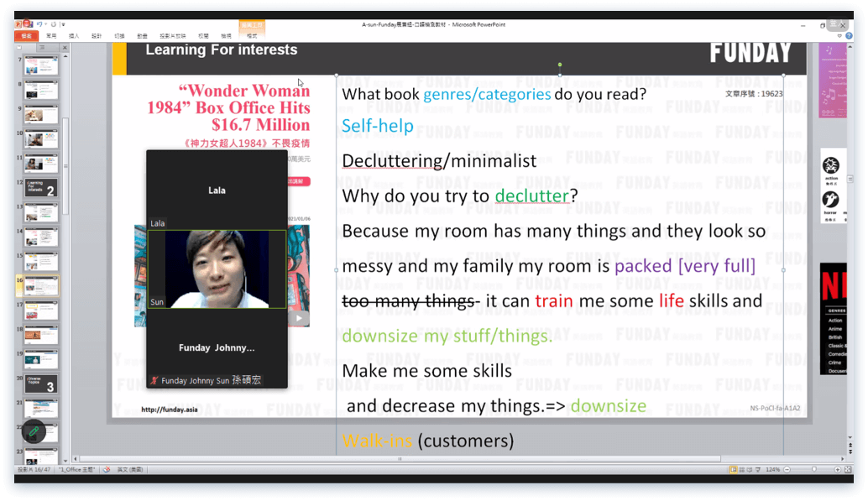Open the Slide Show tab (投影片放映)
The image size is (868, 501).
pyautogui.click(x=172, y=36)
